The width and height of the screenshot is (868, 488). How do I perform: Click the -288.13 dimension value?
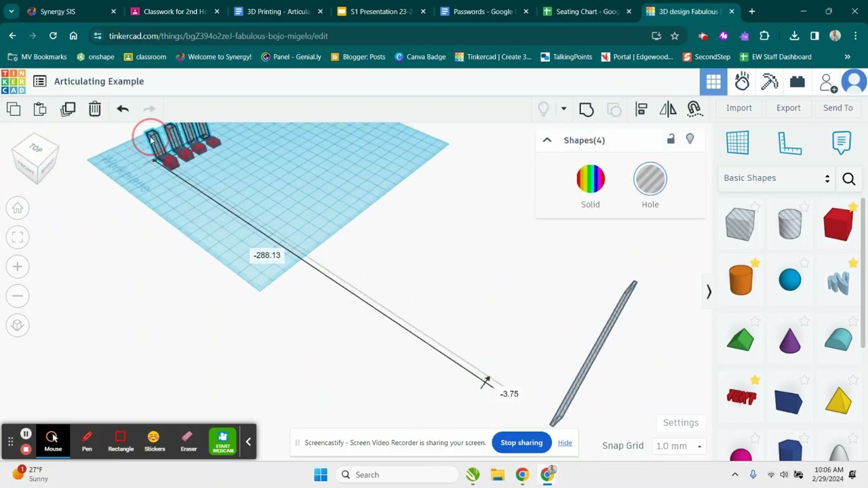267,256
